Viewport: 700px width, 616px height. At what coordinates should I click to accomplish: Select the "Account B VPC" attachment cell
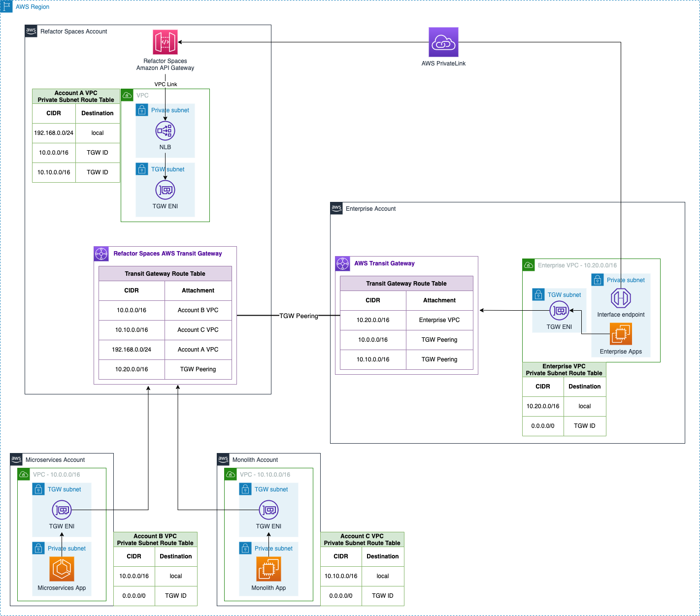198,310
